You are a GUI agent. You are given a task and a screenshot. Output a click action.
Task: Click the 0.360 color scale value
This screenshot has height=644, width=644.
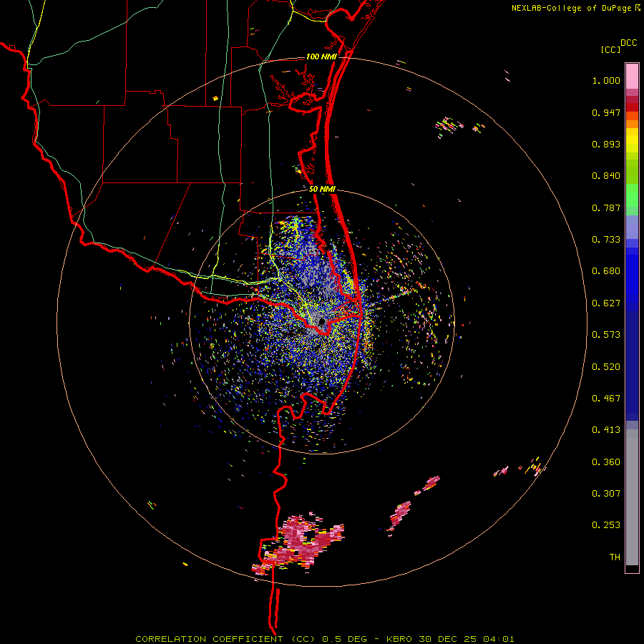tap(606, 462)
